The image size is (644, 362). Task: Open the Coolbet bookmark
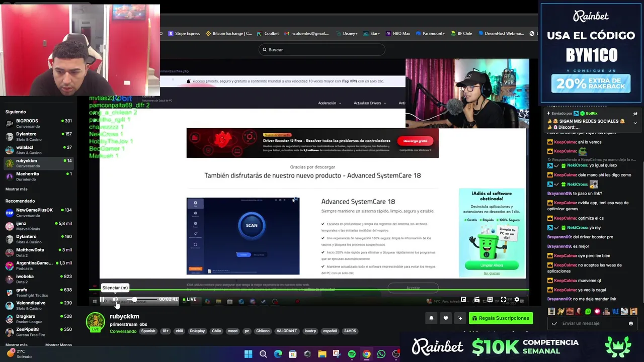268,34
